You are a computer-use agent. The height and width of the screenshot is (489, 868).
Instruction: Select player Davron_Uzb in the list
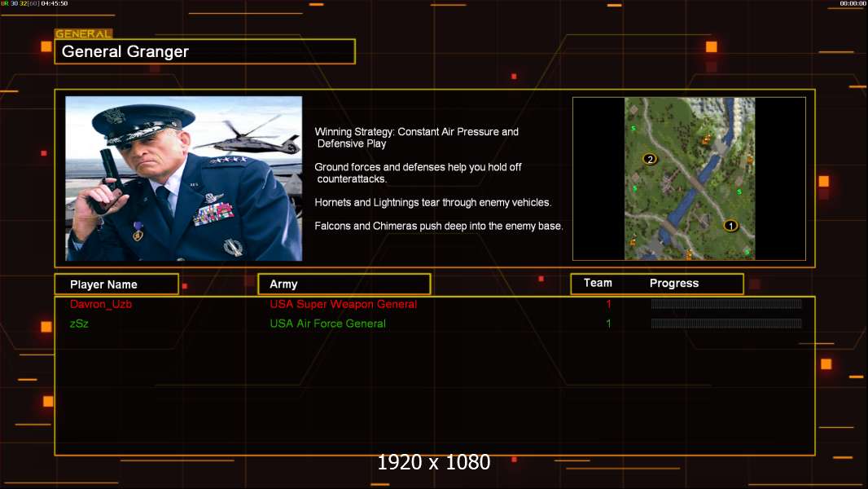pyautogui.click(x=100, y=304)
